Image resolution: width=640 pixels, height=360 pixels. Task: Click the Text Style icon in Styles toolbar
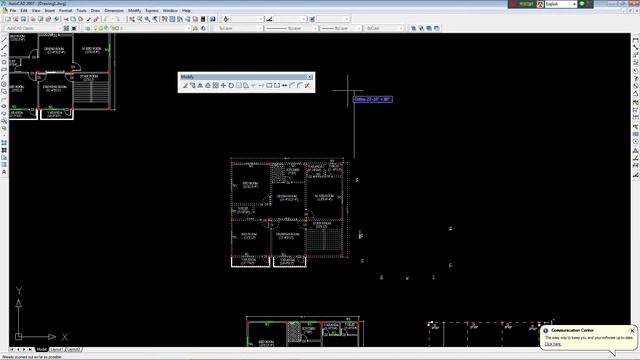(x=226, y=19)
